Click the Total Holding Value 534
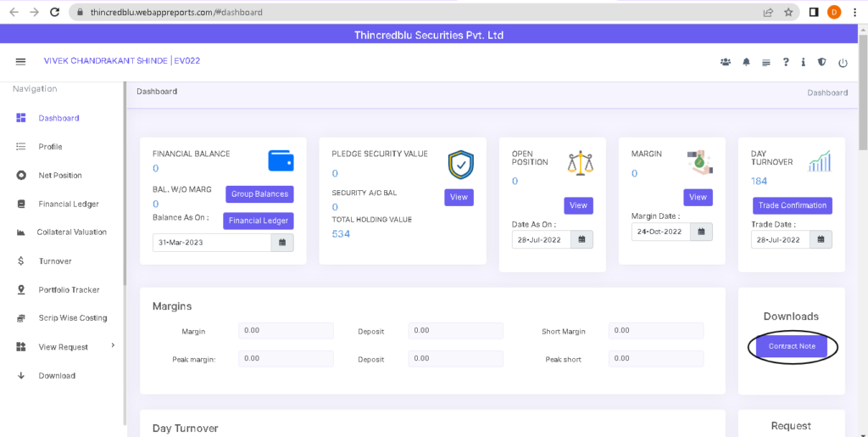Viewport: 868px width, 437px height. click(x=341, y=233)
